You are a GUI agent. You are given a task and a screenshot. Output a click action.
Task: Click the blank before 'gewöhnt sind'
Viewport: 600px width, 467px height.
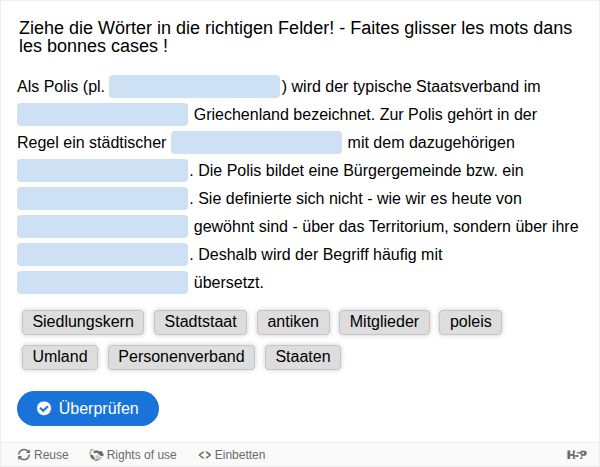pos(103,227)
